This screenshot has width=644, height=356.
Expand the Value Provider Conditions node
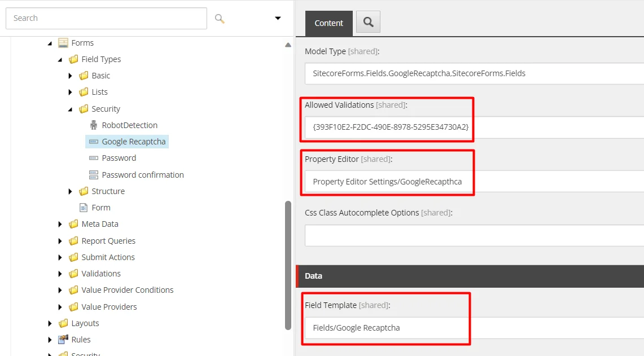point(60,291)
